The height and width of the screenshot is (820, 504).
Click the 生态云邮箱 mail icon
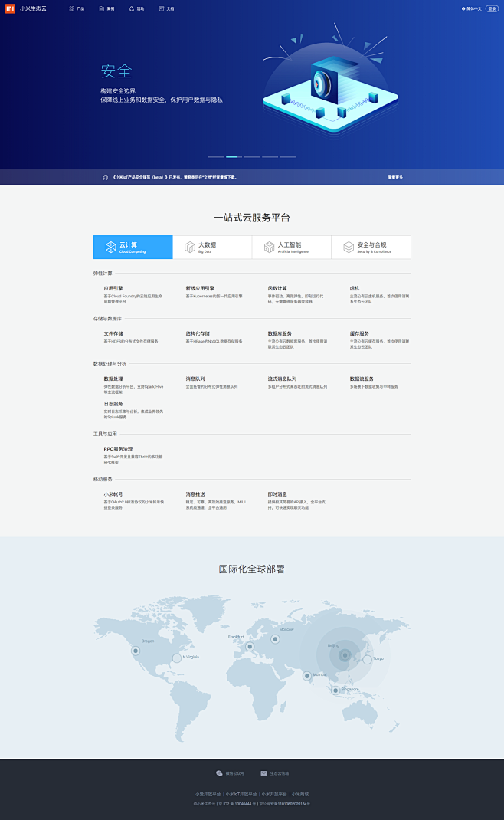[263, 773]
